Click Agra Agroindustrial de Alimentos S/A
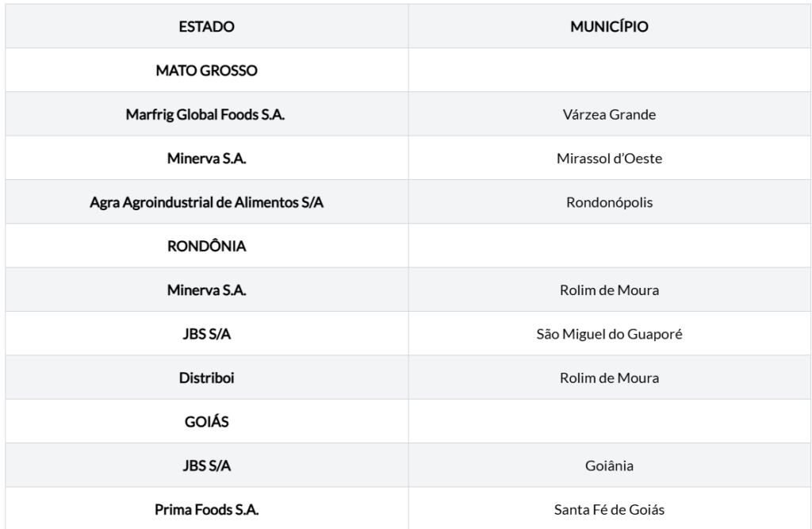The image size is (812, 529). (x=207, y=202)
